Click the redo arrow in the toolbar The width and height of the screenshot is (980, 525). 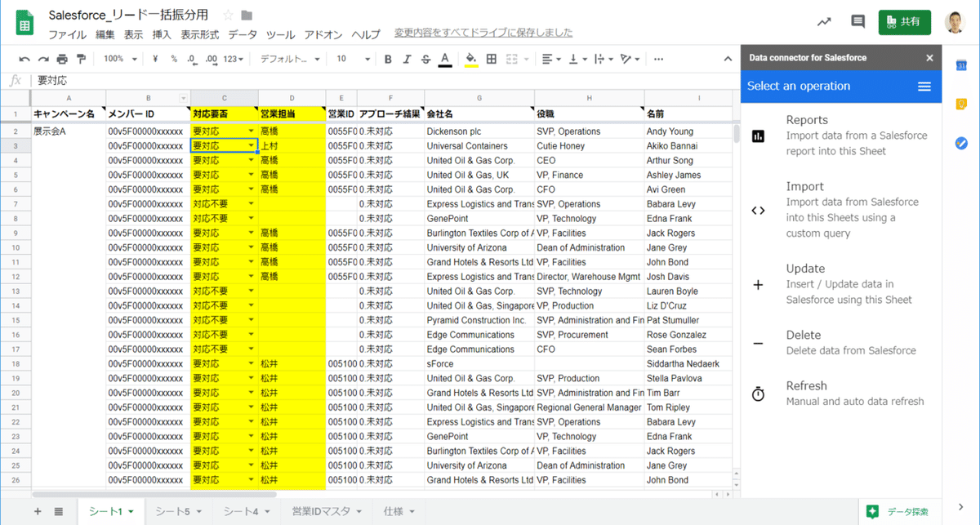tap(43, 59)
